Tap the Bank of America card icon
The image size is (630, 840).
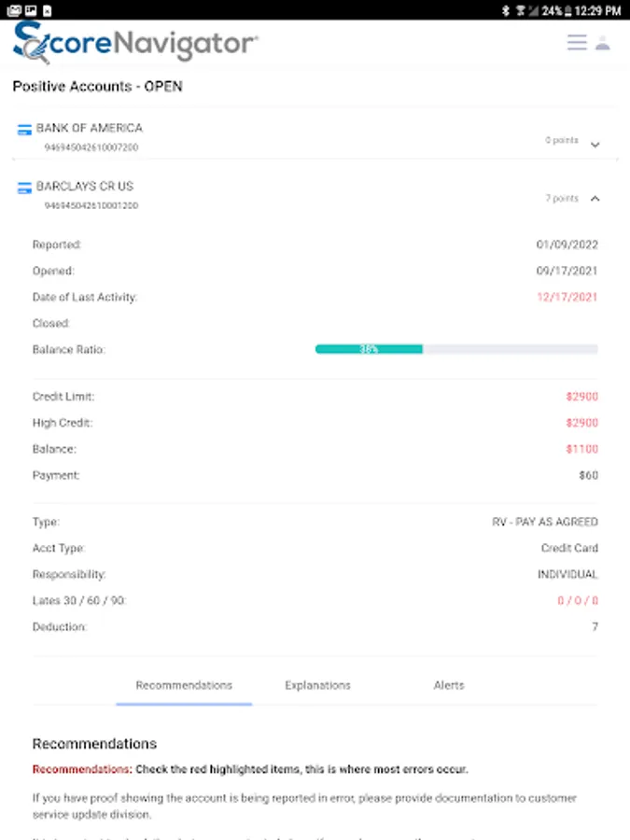[24, 130]
